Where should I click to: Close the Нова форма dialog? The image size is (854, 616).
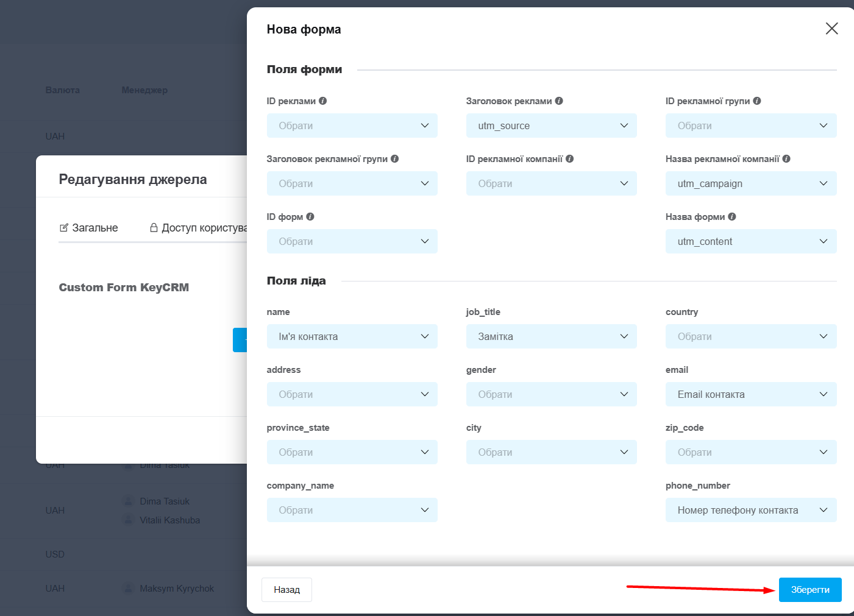(x=831, y=29)
